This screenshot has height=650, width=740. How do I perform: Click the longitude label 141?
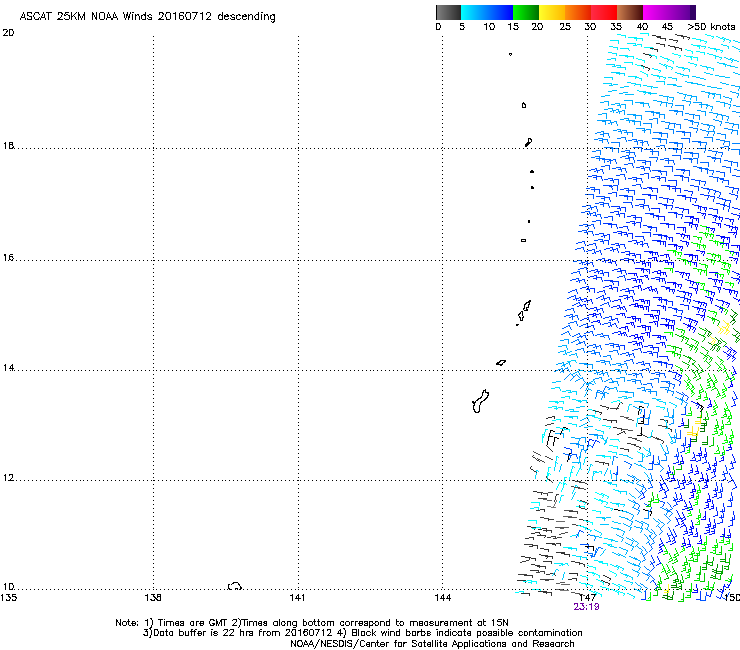pos(297,598)
